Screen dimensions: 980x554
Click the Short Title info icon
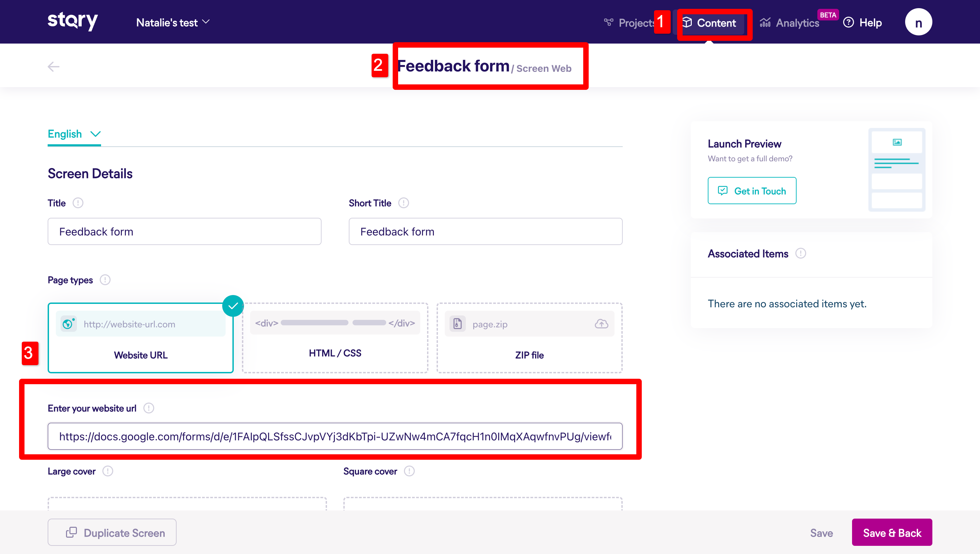pos(403,203)
